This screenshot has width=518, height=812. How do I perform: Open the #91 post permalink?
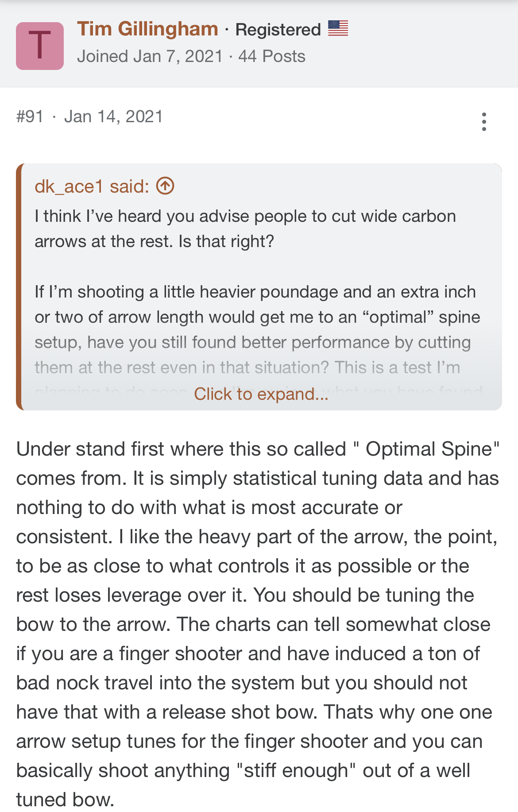tap(30, 117)
